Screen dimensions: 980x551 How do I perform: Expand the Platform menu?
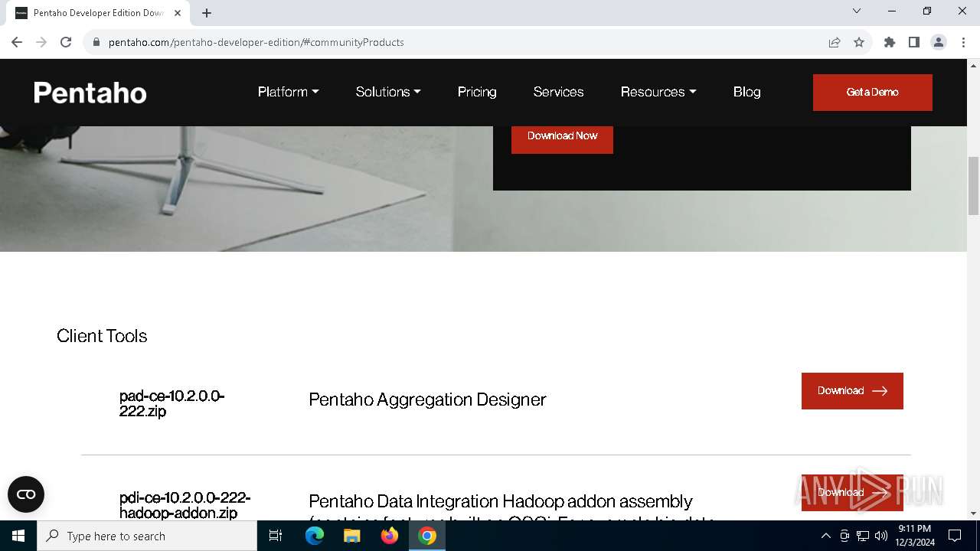pyautogui.click(x=288, y=92)
